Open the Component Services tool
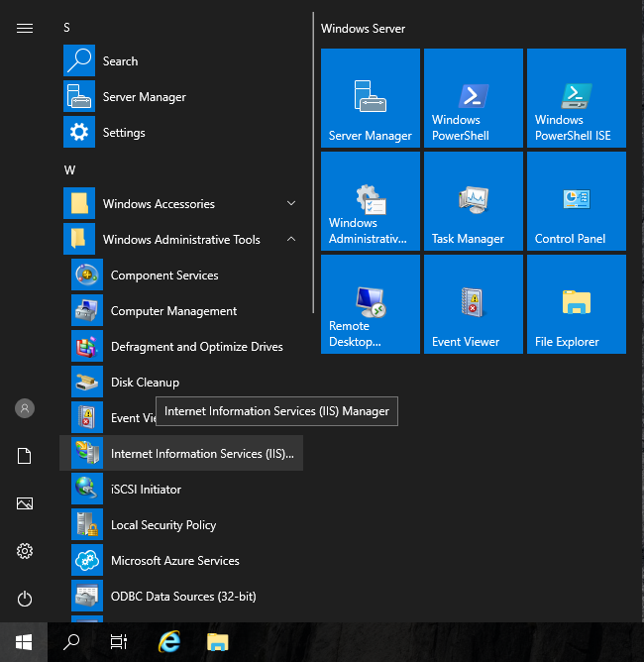 pyautogui.click(x=181, y=276)
